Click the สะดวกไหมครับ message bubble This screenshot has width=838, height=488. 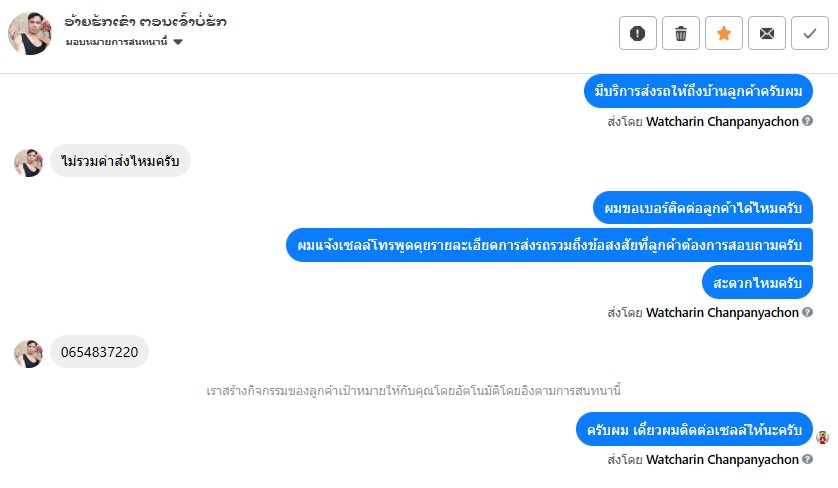point(757,283)
